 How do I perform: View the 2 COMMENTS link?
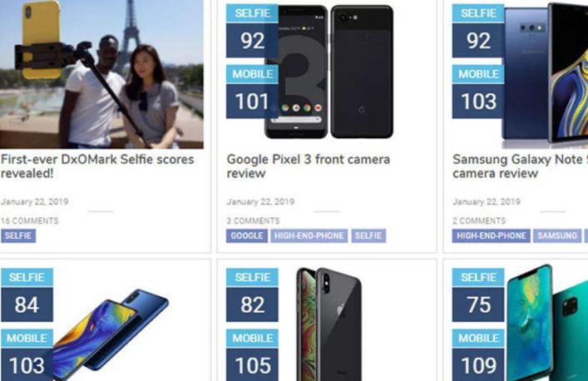coord(479,221)
